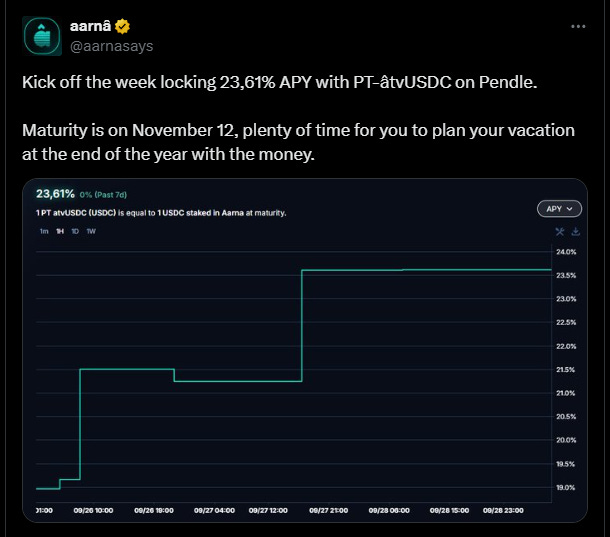
Task: Click the 24.0% y-axis label
Action: click(x=566, y=252)
